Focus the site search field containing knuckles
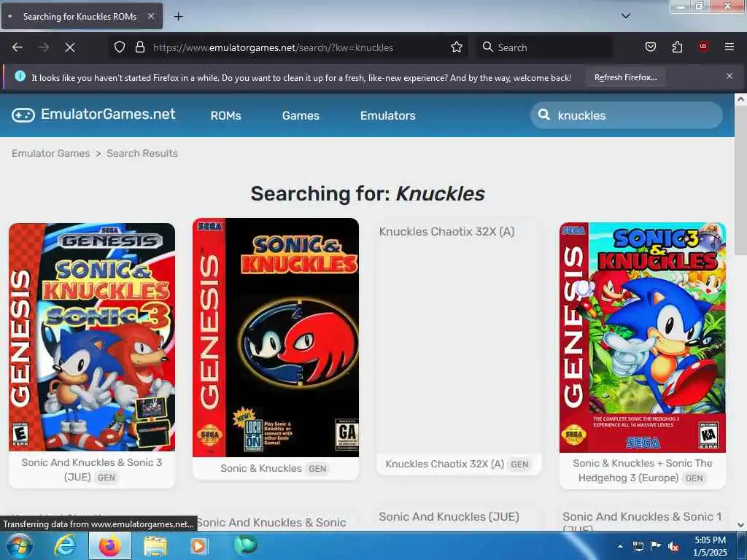Image resolution: width=747 pixels, height=560 pixels. (x=626, y=115)
